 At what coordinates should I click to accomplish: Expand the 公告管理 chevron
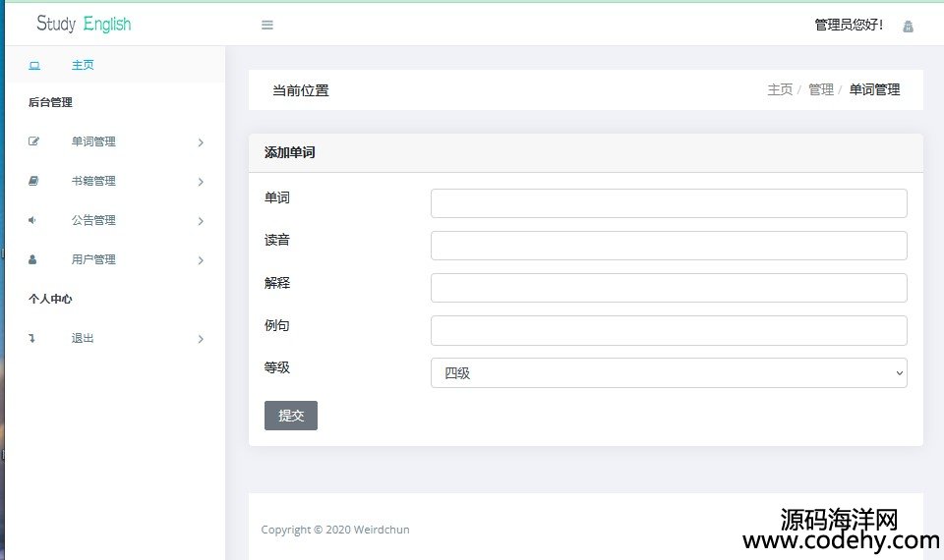pyautogui.click(x=201, y=221)
